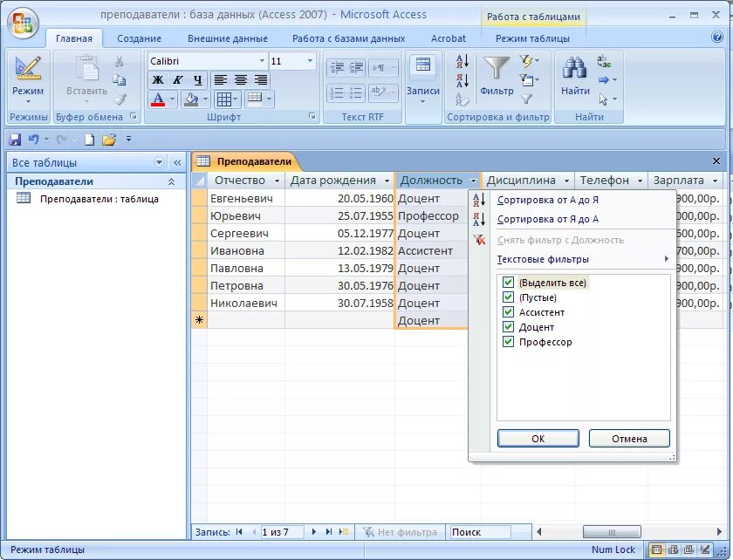The width and height of the screenshot is (733, 560).
Task: Center align text
Action: click(240, 80)
